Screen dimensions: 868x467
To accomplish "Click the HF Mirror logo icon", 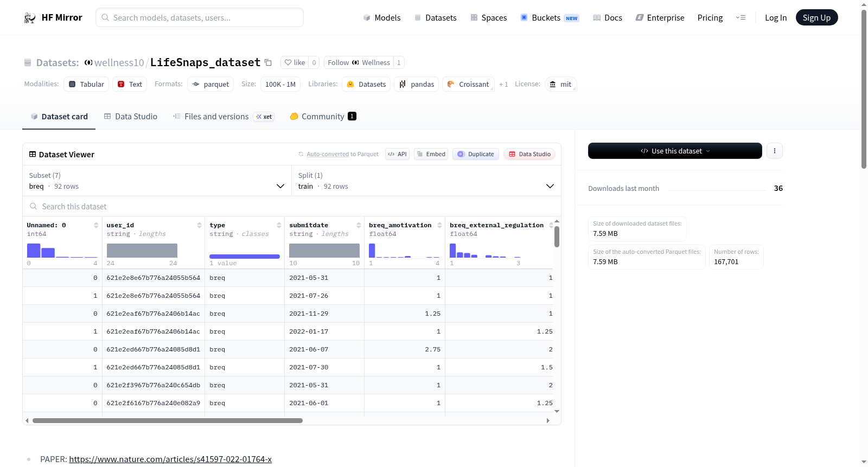I will coord(30,18).
